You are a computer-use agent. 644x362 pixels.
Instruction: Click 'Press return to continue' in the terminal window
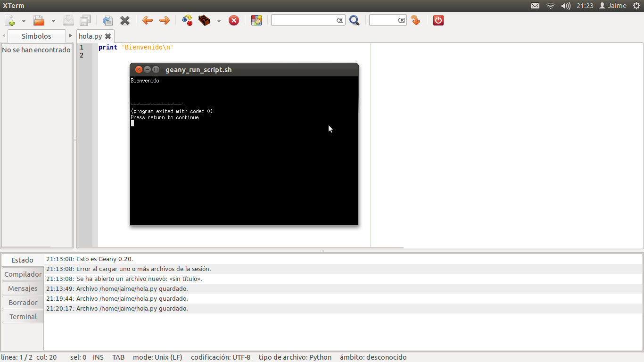click(165, 117)
